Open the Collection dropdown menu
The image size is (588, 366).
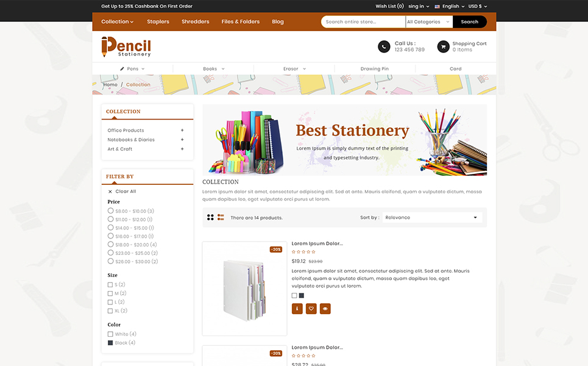click(118, 22)
